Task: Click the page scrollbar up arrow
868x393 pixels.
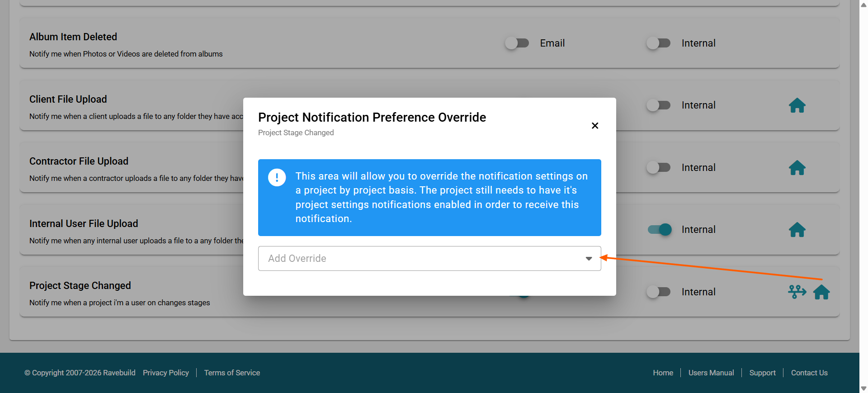Action: [863, 5]
